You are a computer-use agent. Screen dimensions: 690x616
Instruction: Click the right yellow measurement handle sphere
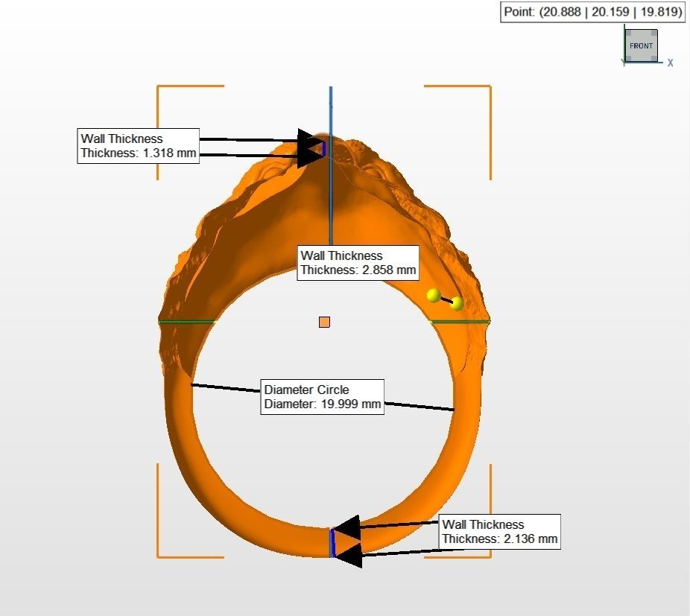458,304
